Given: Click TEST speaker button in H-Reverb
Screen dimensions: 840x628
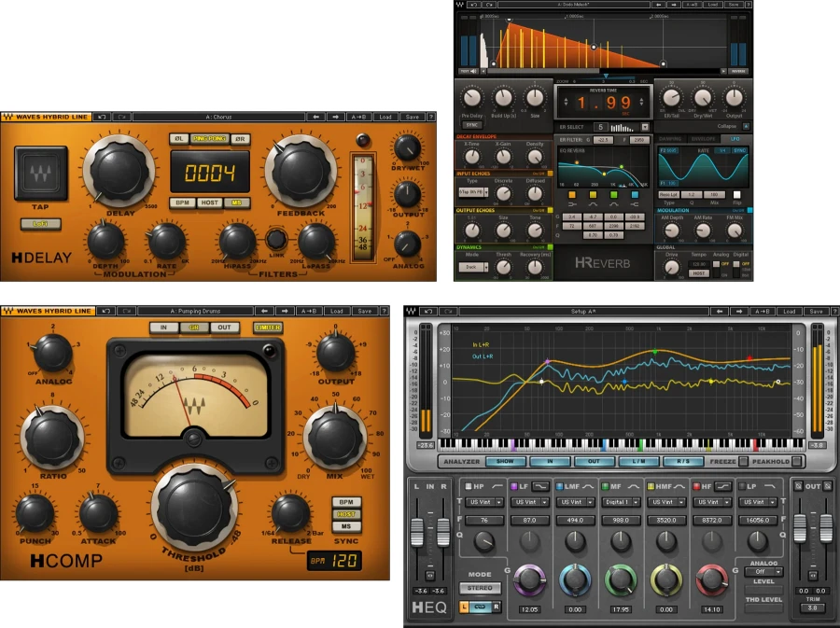Looking at the screenshot, I should tap(469, 71).
